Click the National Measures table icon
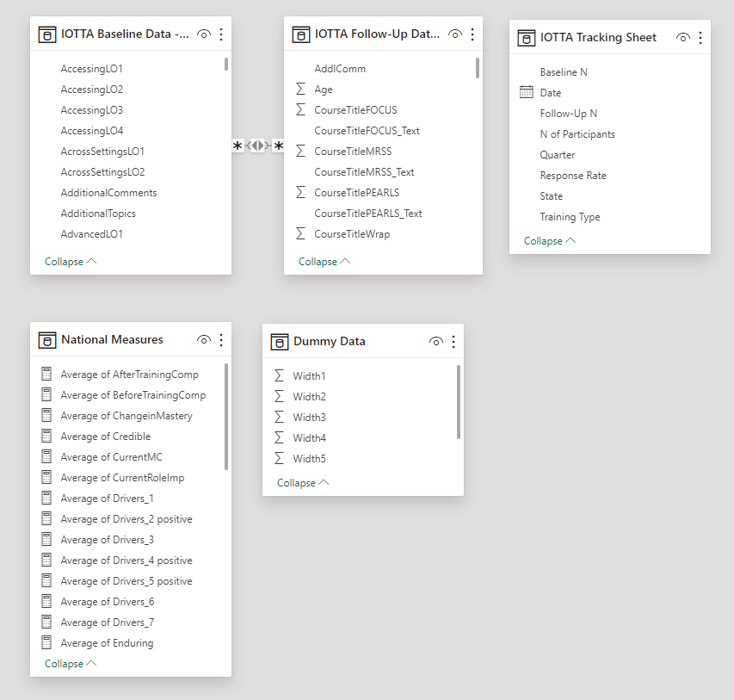Screen dimensions: 734x700 tap(46, 340)
